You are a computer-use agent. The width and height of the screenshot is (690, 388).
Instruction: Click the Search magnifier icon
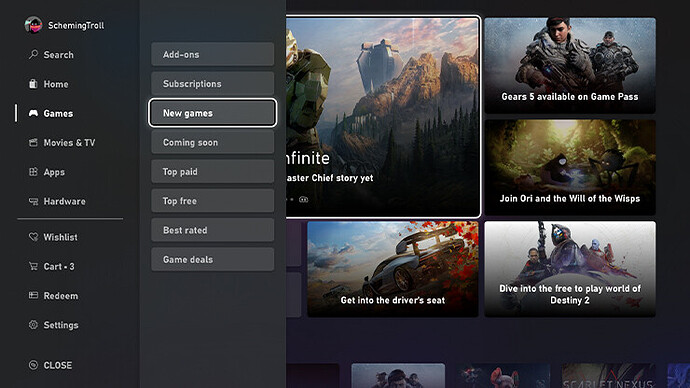pyautogui.click(x=33, y=54)
